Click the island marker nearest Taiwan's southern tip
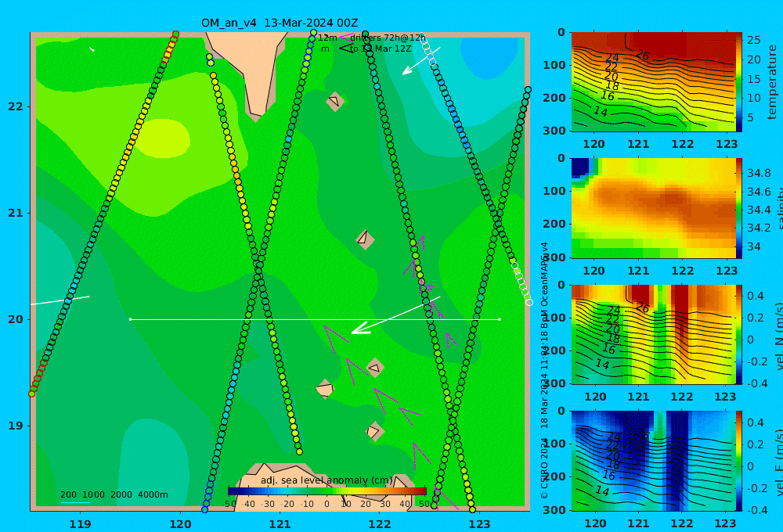 click(x=335, y=101)
